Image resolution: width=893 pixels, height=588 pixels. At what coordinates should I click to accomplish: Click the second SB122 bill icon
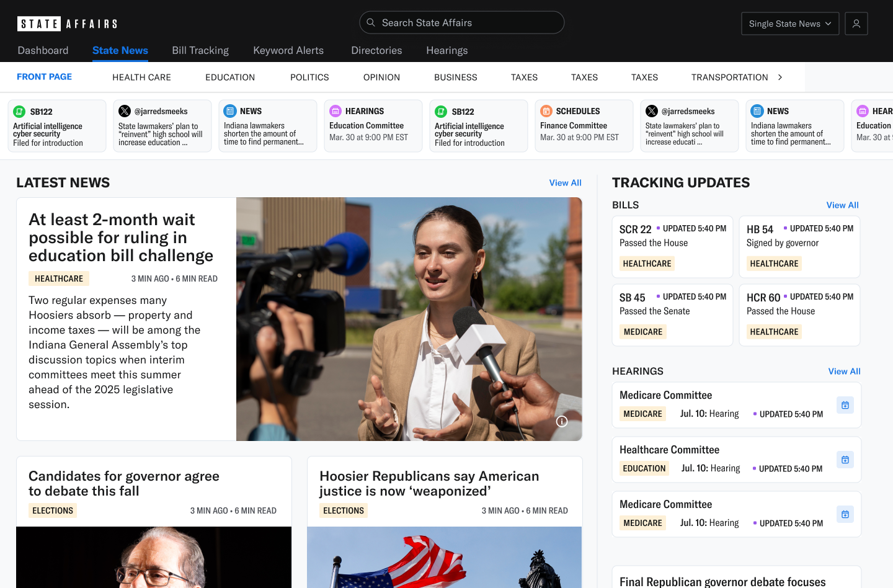click(x=441, y=112)
